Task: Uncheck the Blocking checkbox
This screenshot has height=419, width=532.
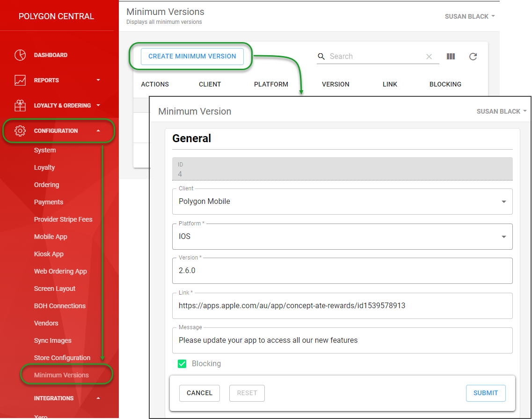Action: click(x=182, y=364)
